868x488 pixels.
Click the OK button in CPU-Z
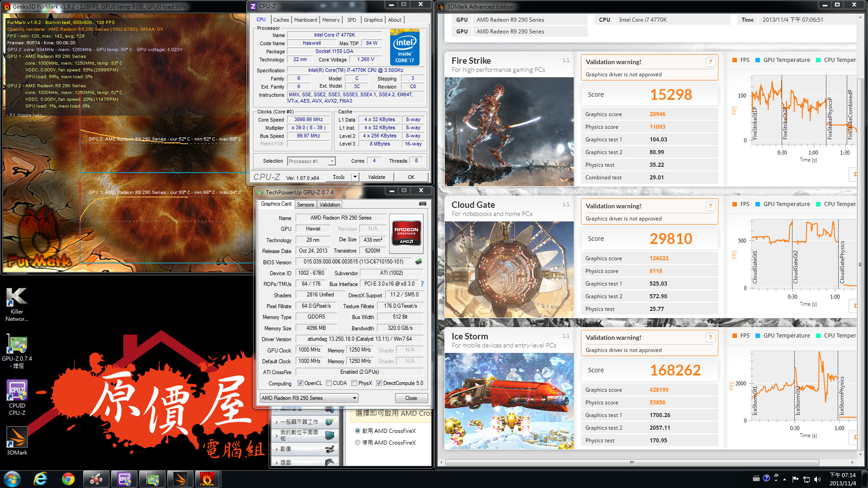click(411, 177)
